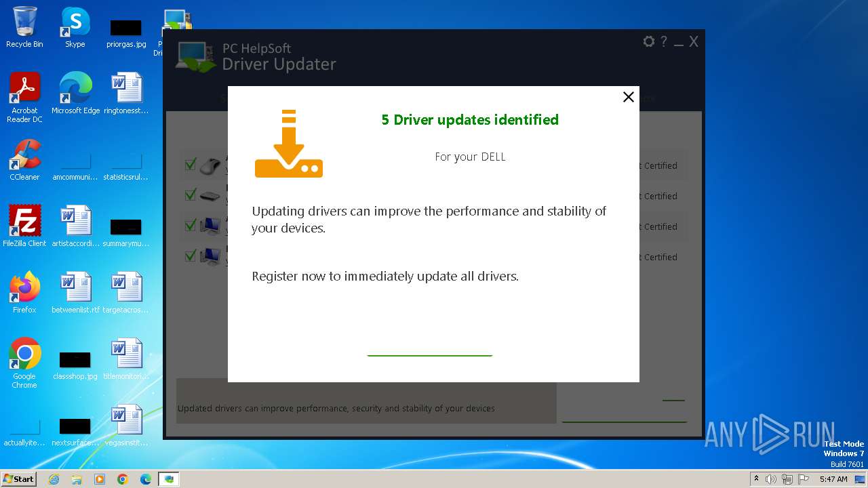Screen dimensions: 868x488
Task: Select ringtonesst... Word document
Action: pos(126,94)
